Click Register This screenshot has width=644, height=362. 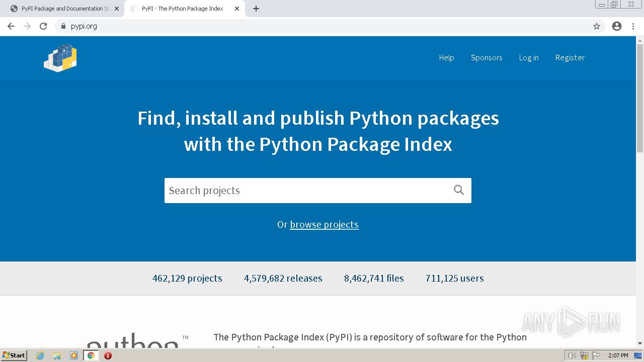click(570, 58)
